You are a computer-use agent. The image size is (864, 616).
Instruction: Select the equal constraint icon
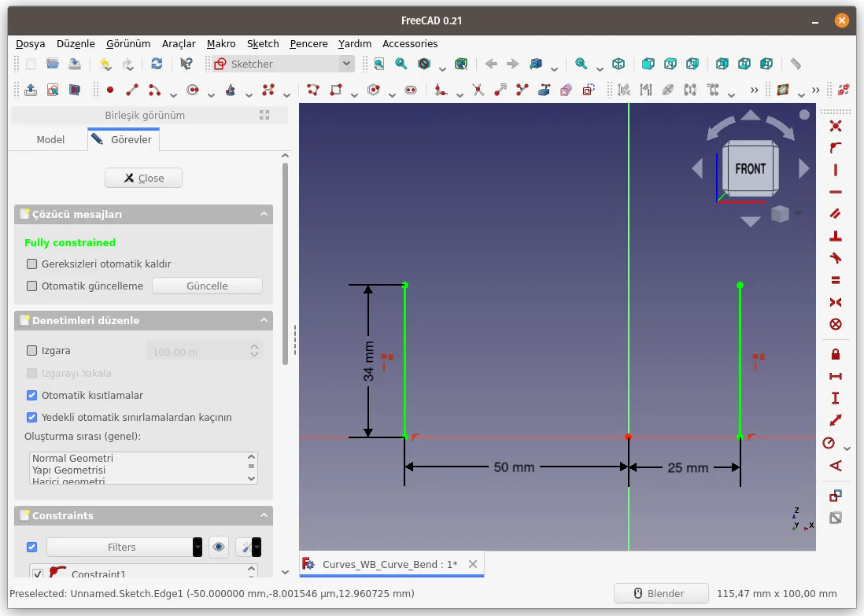coord(836,280)
